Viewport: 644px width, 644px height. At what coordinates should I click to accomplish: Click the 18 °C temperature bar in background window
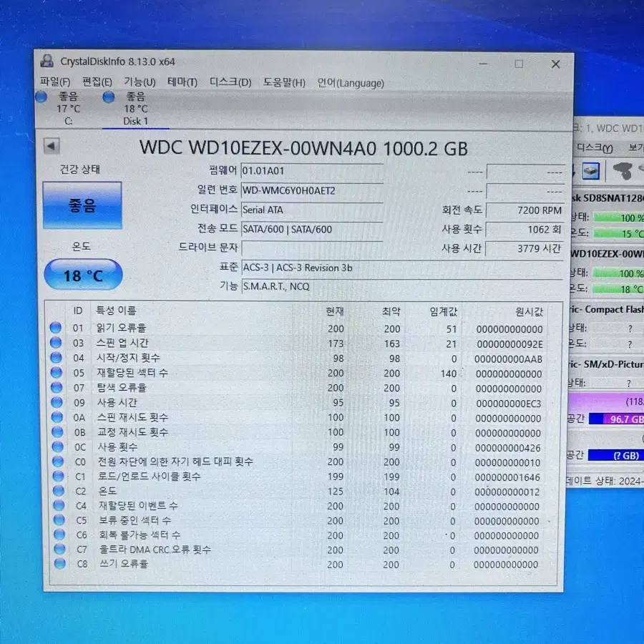(618, 289)
